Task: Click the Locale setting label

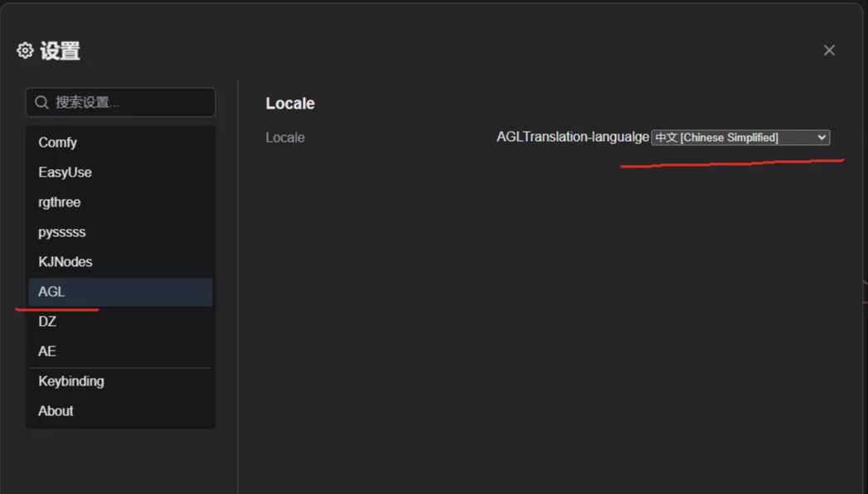Action: coord(285,137)
